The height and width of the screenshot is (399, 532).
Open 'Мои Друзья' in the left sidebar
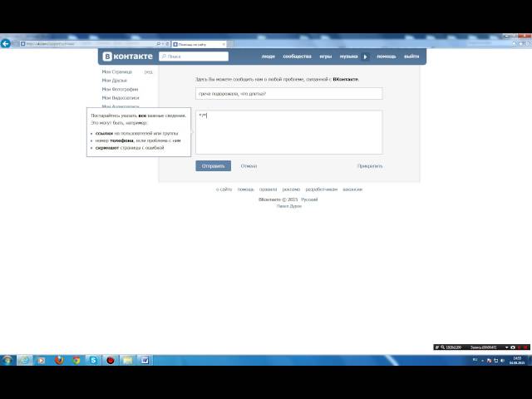[x=115, y=81]
